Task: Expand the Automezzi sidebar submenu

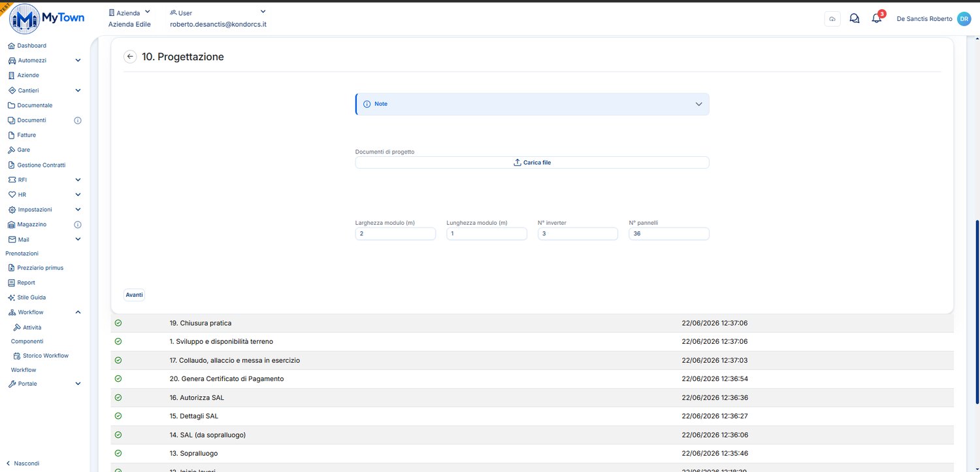Action: point(78,60)
